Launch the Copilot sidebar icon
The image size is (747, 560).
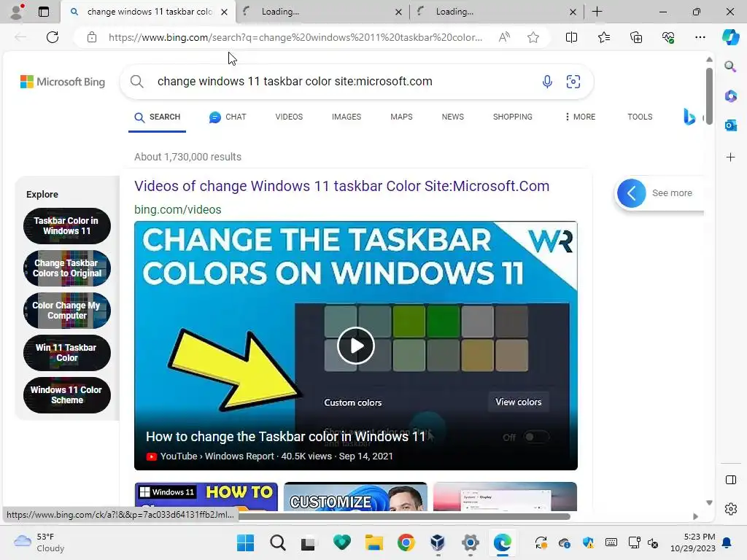coord(730,37)
